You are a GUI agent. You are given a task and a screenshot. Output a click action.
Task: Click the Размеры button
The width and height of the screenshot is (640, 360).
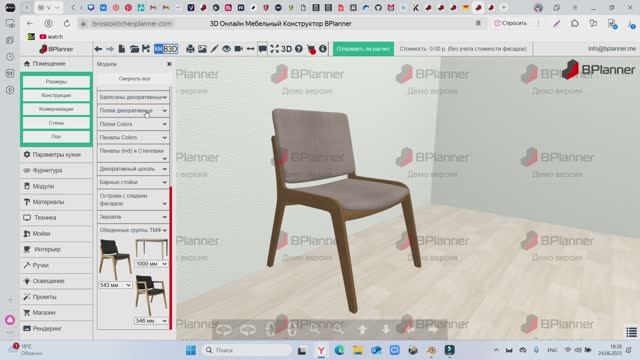[56, 82]
